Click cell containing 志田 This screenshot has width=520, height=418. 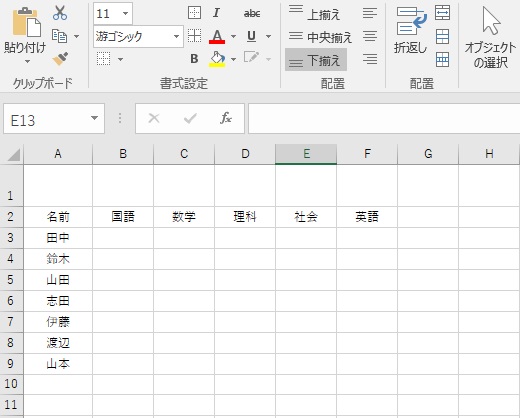click(x=58, y=301)
